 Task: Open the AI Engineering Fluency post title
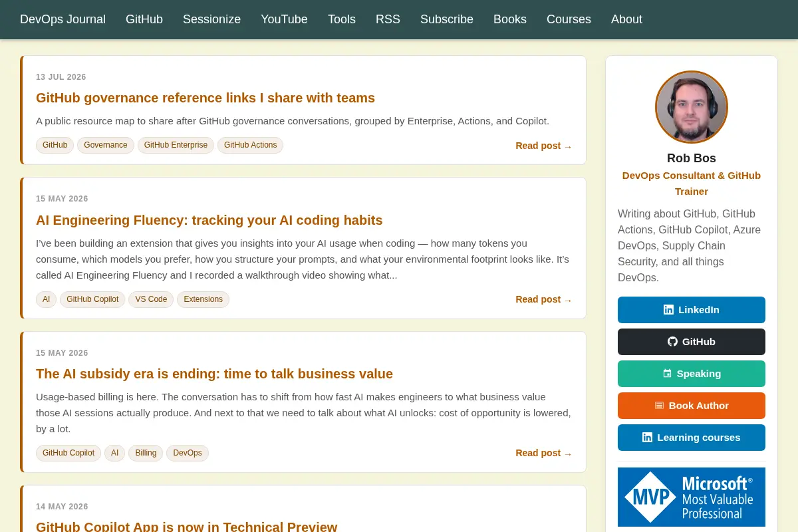(x=209, y=220)
